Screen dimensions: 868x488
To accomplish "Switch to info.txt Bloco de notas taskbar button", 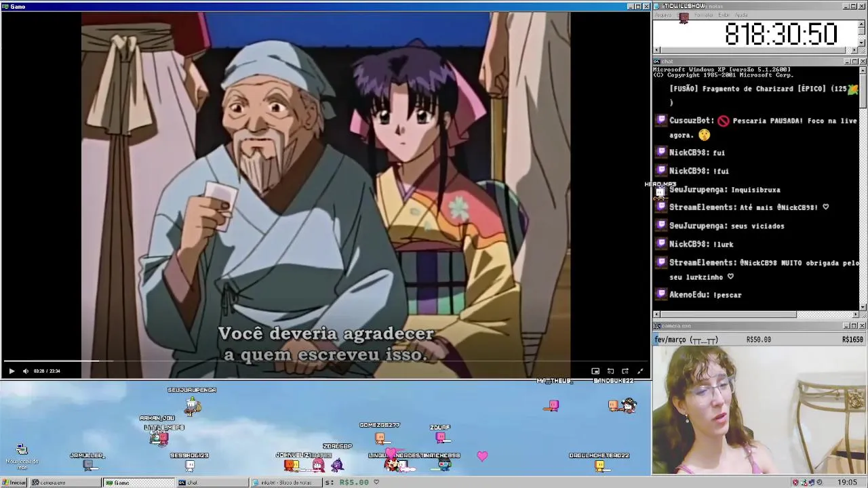I will pos(286,483).
